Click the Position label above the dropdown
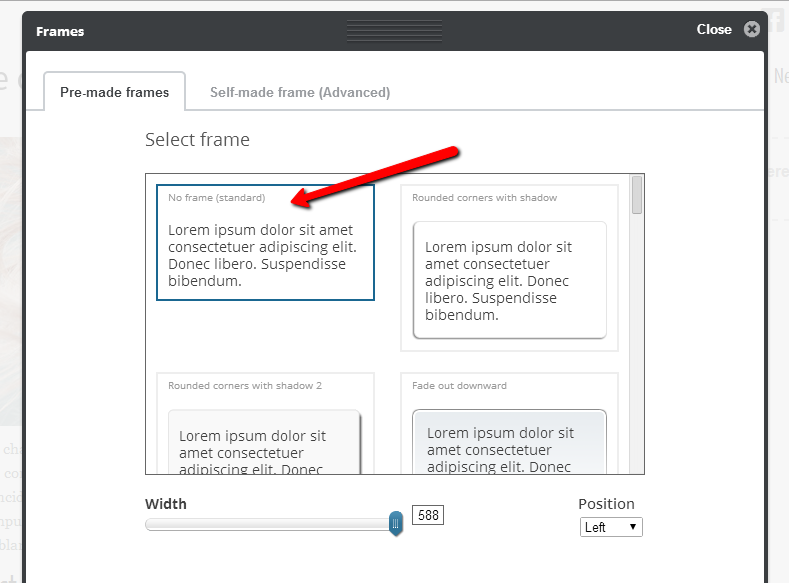Viewport: 789px width, 583px height. pos(606,504)
